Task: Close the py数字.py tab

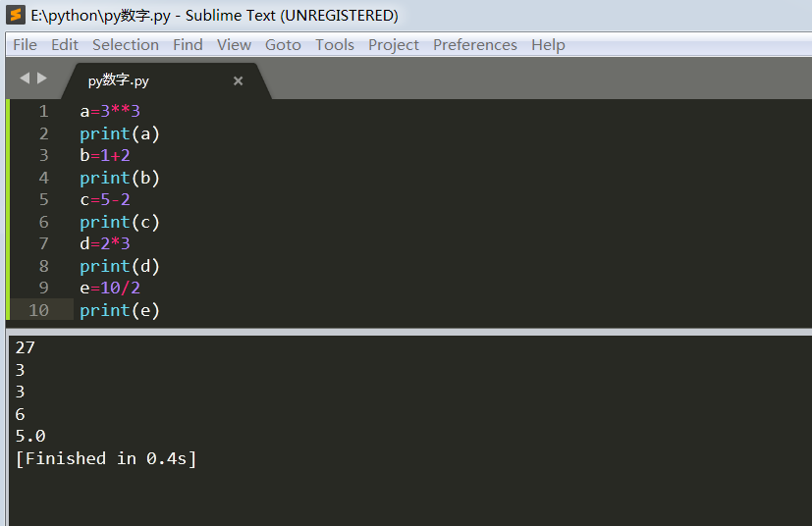Action: click(239, 80)
